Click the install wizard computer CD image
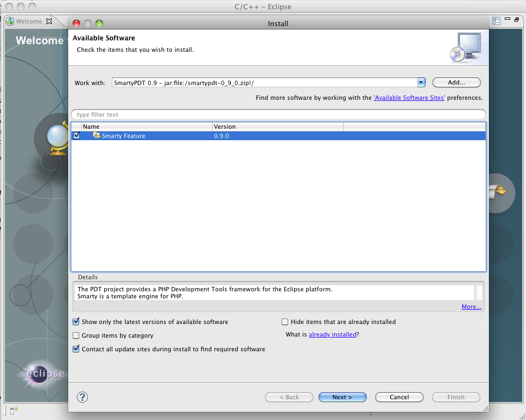526x420 pixels. click(x=465, y=47)
